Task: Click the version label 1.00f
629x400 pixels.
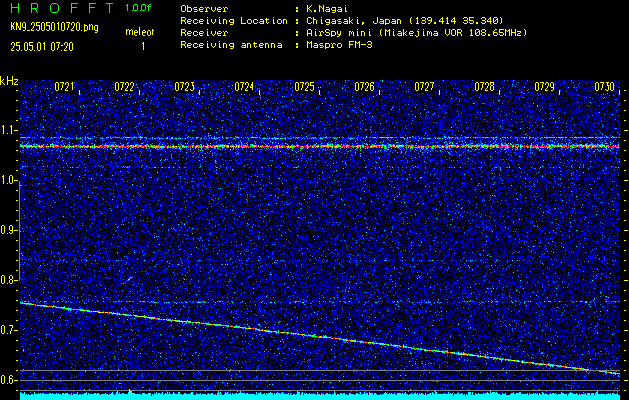Action: tap(138, 8)
